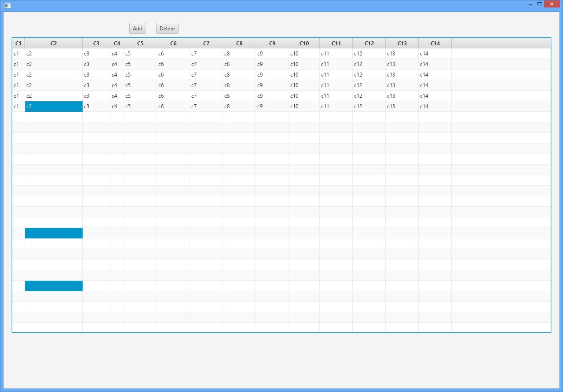Select the c14 cell in the first row

(x=435, y=54)
